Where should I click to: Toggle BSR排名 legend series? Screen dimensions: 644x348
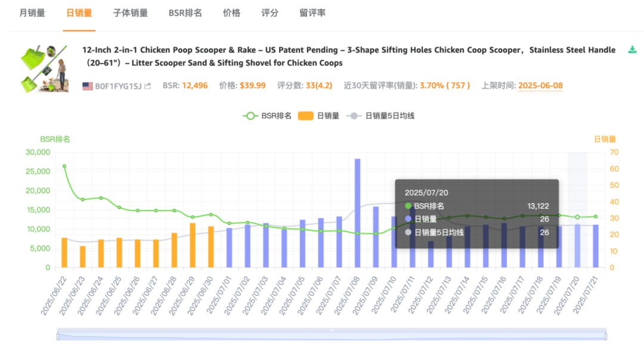coord(267,116)
